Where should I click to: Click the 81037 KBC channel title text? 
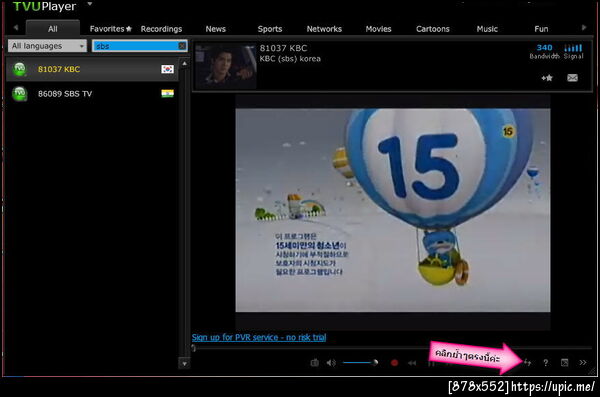(x=283, y=48)
